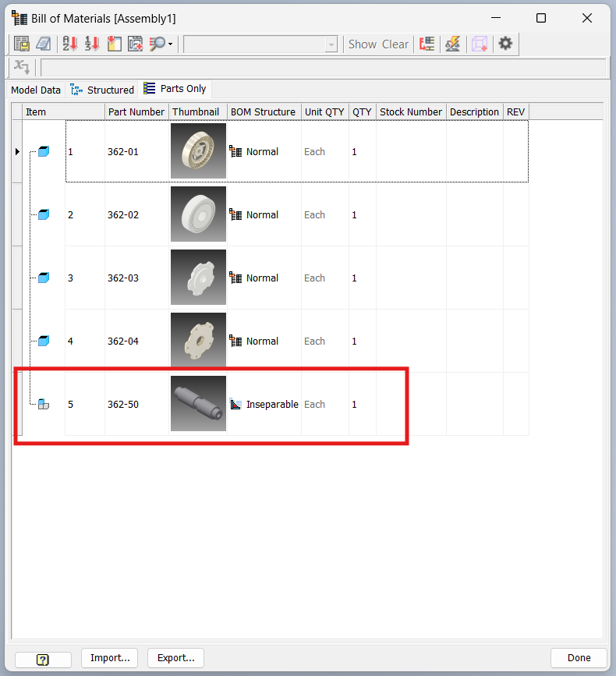Click the Engineer's Notebook icon in toolbar
The image size is (616, 676).
44,44
